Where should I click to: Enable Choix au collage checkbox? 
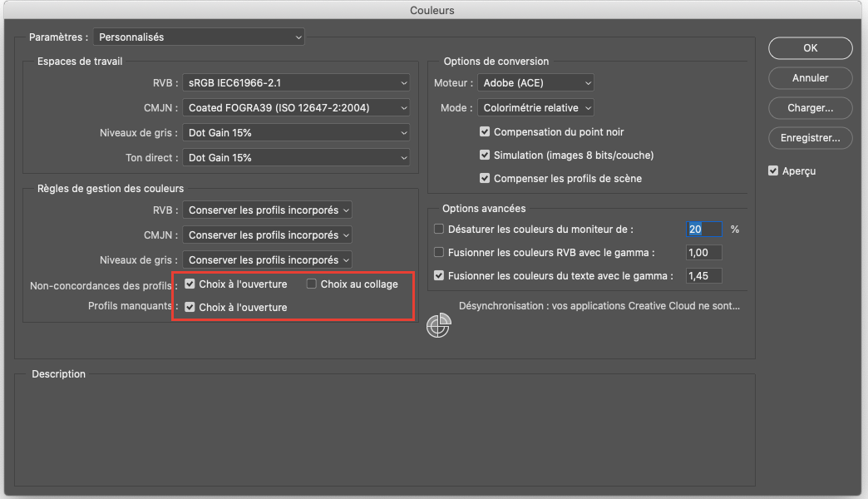point(312,284)
